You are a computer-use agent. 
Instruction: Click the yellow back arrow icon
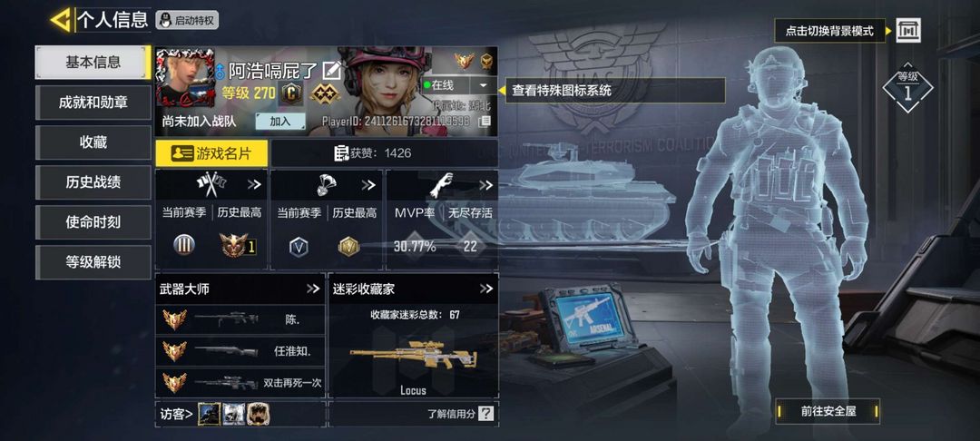pos(61,19)
